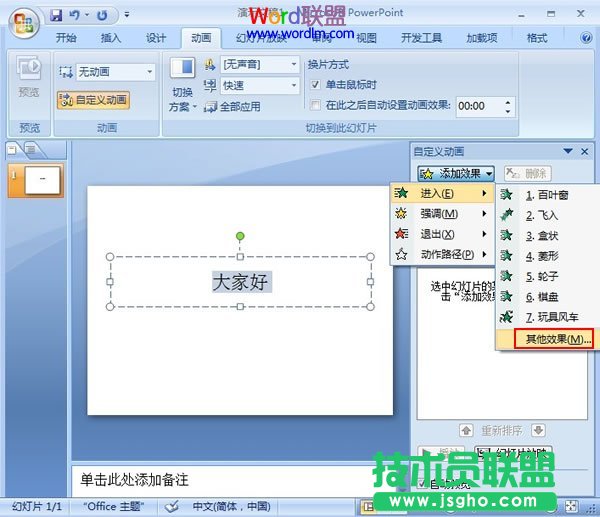Viewport: 600px width, 517px height.
Task: Click the fit slide to window icon
Action: click(571, 506)
